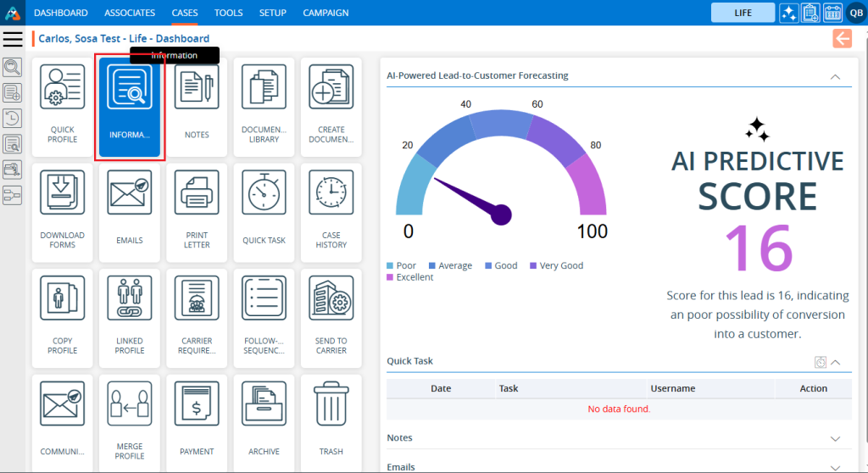This screenshot has height=473, width=868.
Task: Open the Quick Profile tile
Action: click(62, 107)
